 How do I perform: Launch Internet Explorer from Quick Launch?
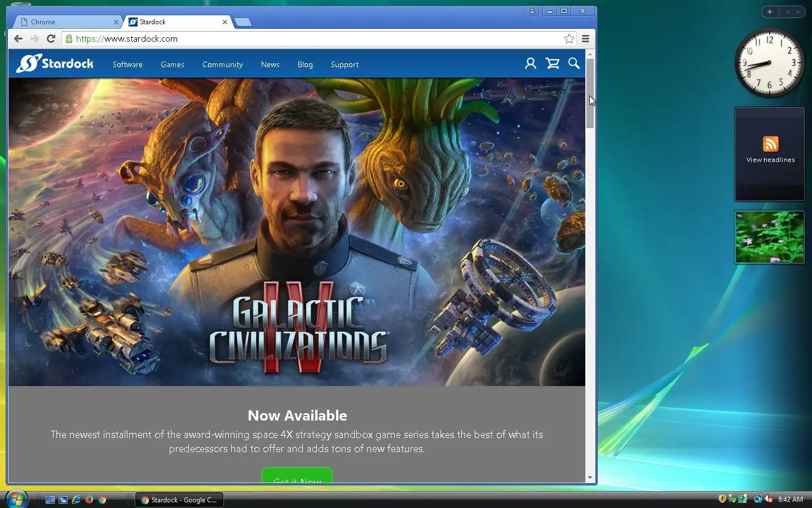point(76,500)
